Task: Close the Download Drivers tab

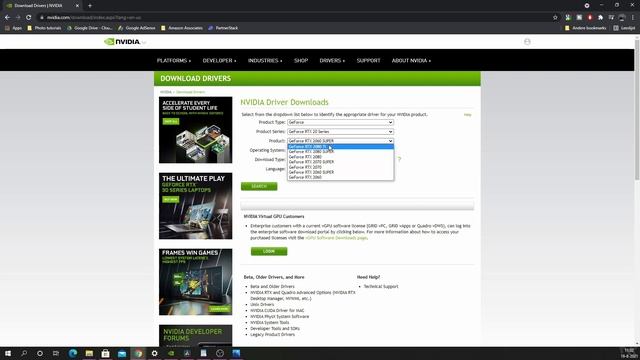Action: point(77,6)
